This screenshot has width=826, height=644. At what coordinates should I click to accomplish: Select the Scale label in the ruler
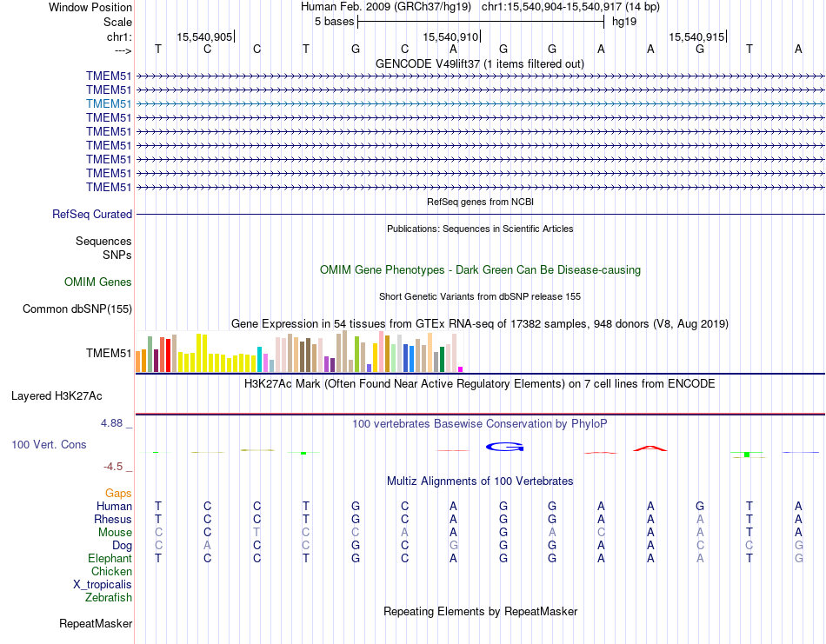point(117,22)
